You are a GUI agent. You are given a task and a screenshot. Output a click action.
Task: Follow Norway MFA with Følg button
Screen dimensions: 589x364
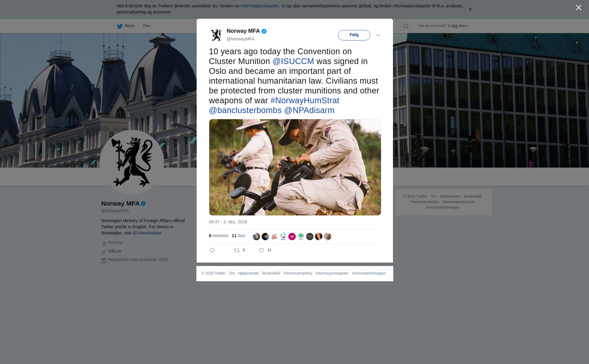354,35
